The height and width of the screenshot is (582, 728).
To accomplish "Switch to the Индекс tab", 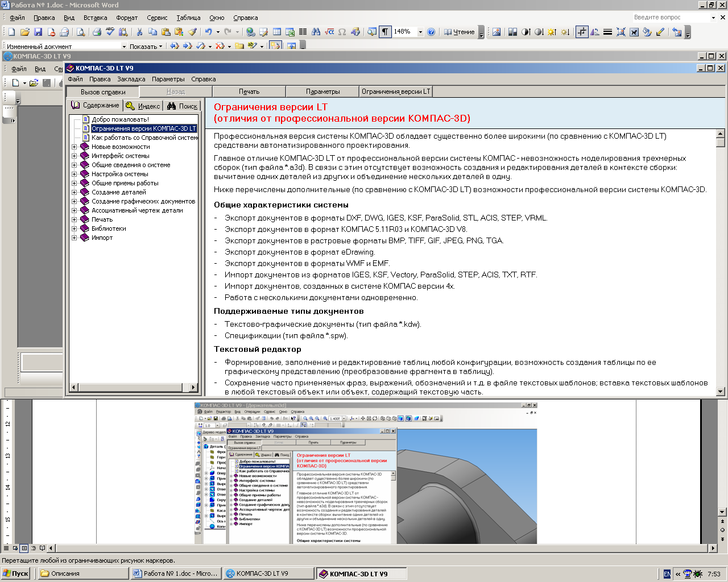I will click(143, 106).
